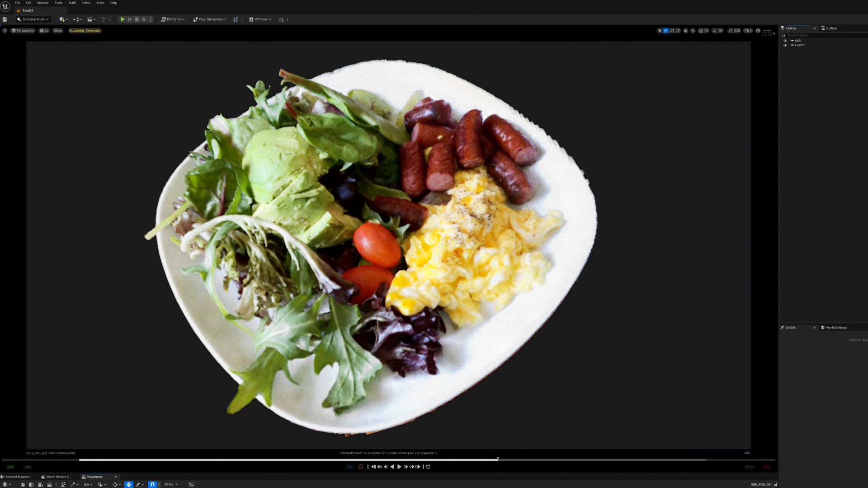This screenshot has width=868, height=488.
Task: Open the Build menu
Action: click(72, 3)
